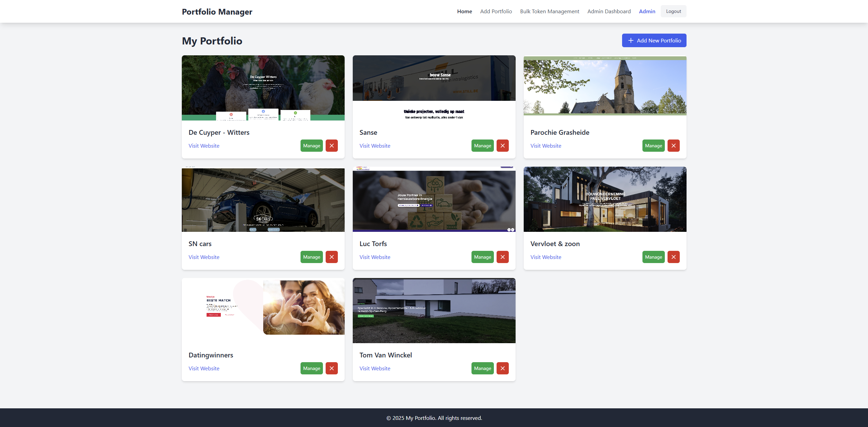The width and height of the screenshot is (868, 427).
Task: Open Parochie Grasheide church thumbnail
Action: (x=605, y=88)
